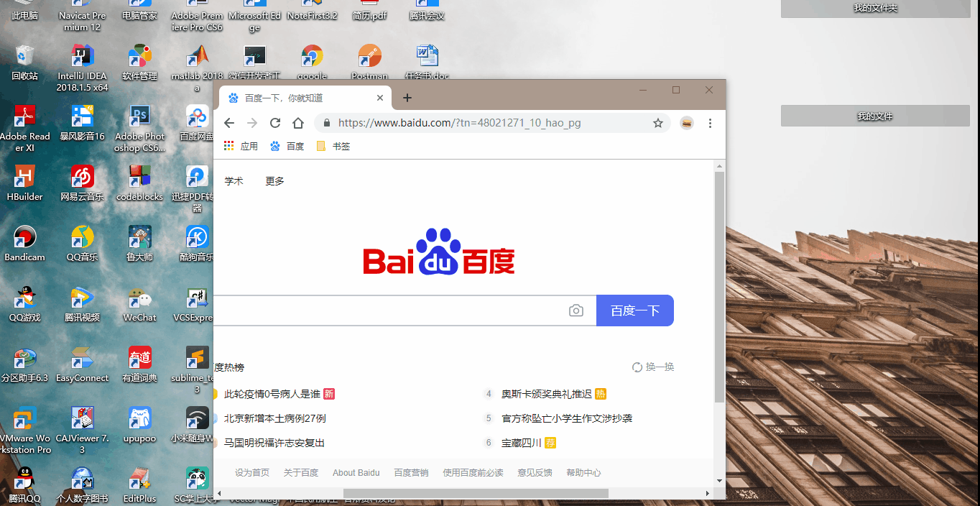
Task: Open Chrome profile avatar
Action: click(686, 123)
